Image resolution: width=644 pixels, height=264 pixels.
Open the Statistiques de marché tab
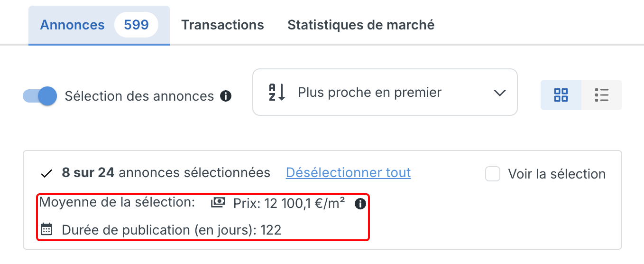tap(361, 25)
